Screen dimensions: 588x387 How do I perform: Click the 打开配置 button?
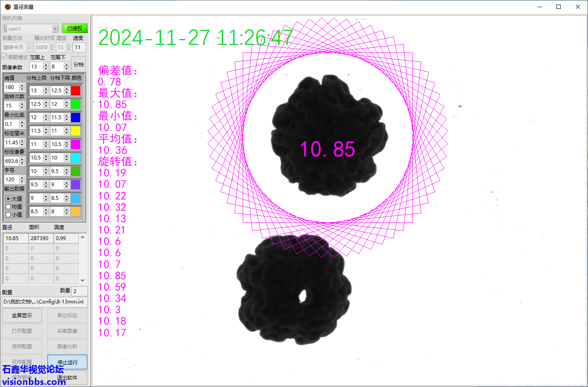pos(22,331)
